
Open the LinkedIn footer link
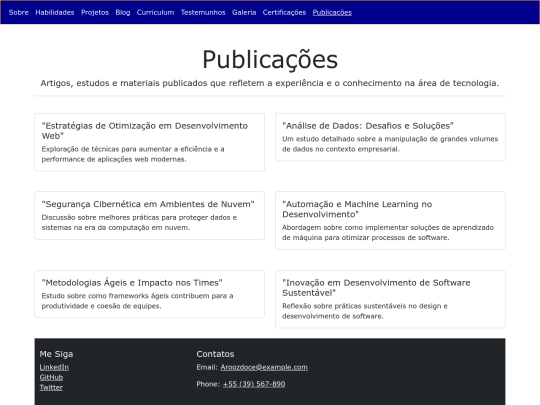[54, 367]
